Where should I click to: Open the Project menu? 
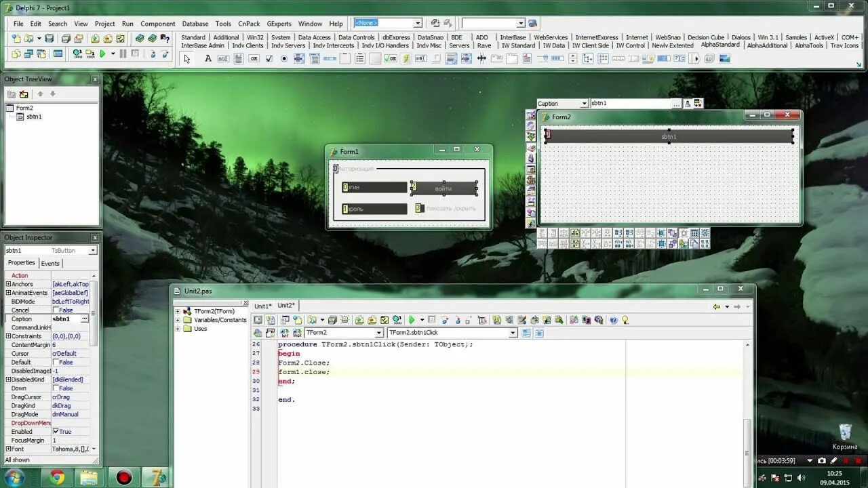(104, 24)
